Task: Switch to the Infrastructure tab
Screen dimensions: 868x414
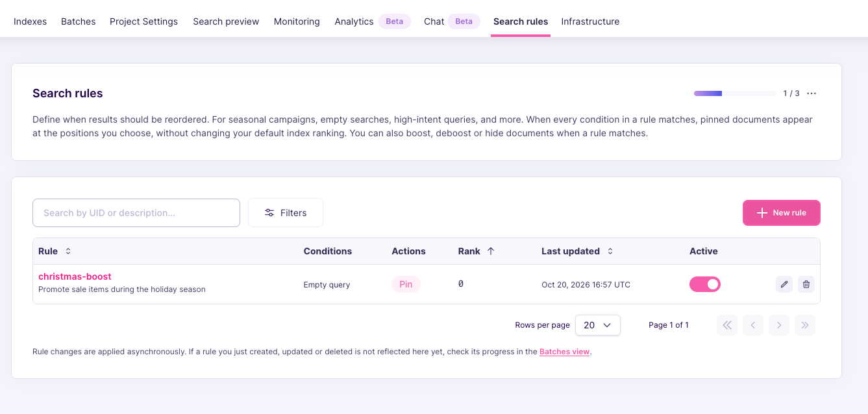Action: click(x=590, y=21)
